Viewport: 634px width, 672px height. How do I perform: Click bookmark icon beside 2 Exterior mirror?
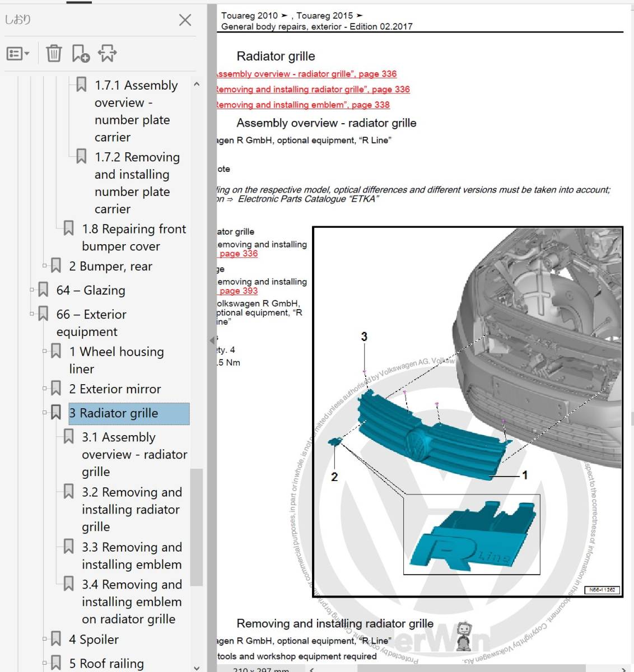55,388
